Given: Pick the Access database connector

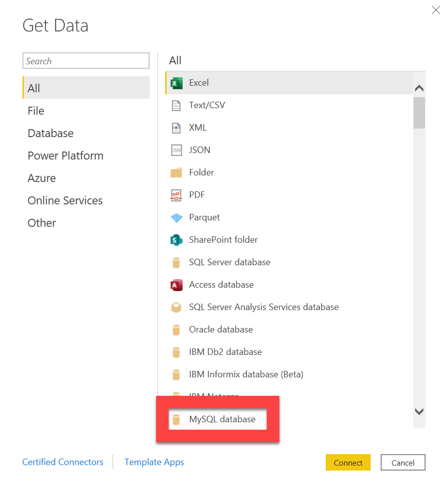Looking at the screenshot, I should coord(221,285).
